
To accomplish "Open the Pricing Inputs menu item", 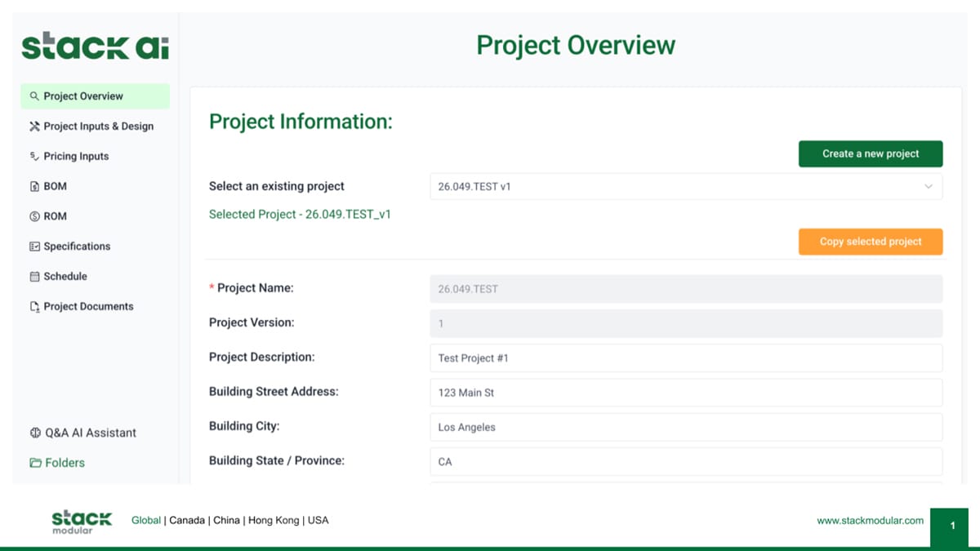I will click(76, 157).
